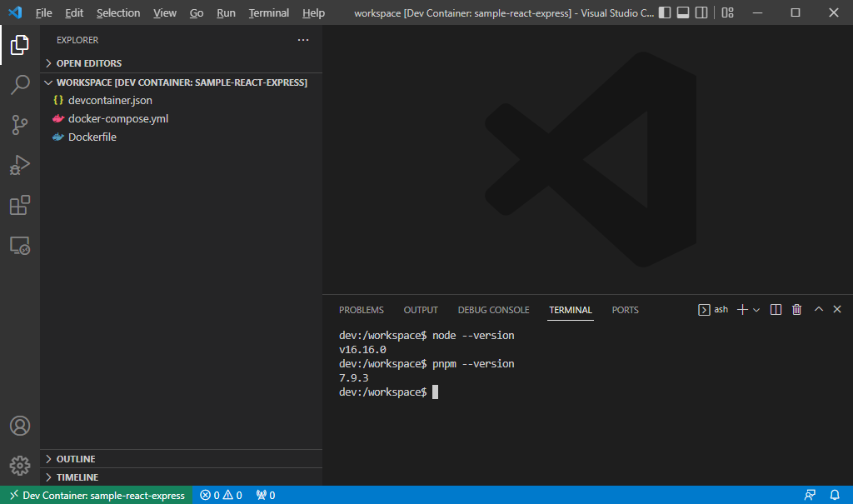Click the VS Code logo icon
This screenshot has width=853, height=504.
click(15, 12)
